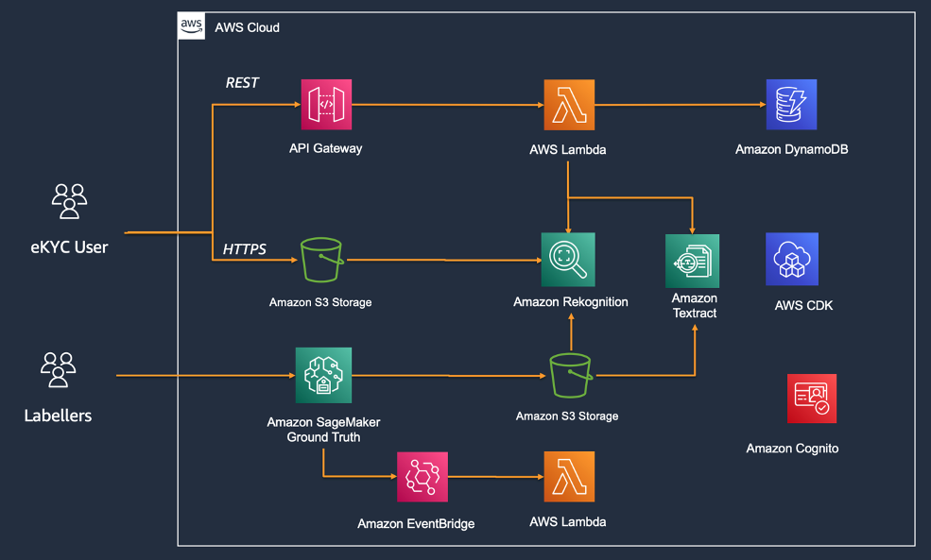Select the S3 bucket icon below Rekognition
The height and width of the screenshot is (560, 931).
(x=571, y=376)
